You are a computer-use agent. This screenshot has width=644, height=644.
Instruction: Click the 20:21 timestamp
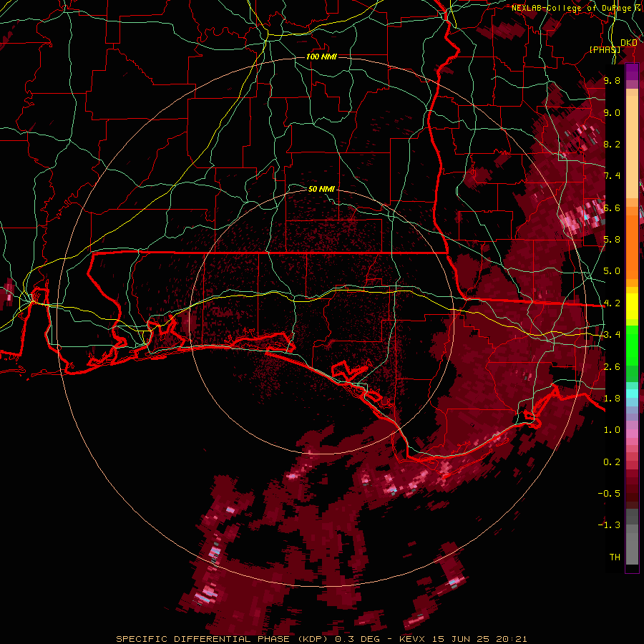512,639
